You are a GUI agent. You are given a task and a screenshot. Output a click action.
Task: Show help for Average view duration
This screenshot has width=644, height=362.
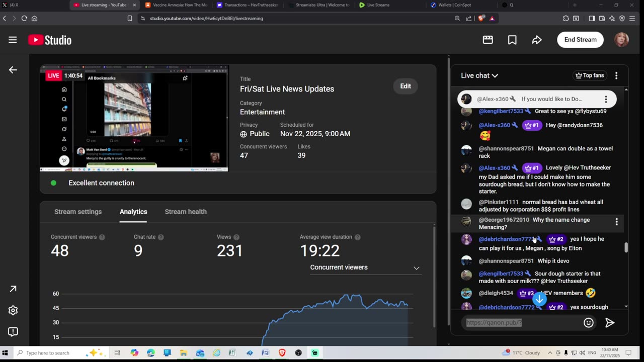pyautogui.click(x=357, y=237)
